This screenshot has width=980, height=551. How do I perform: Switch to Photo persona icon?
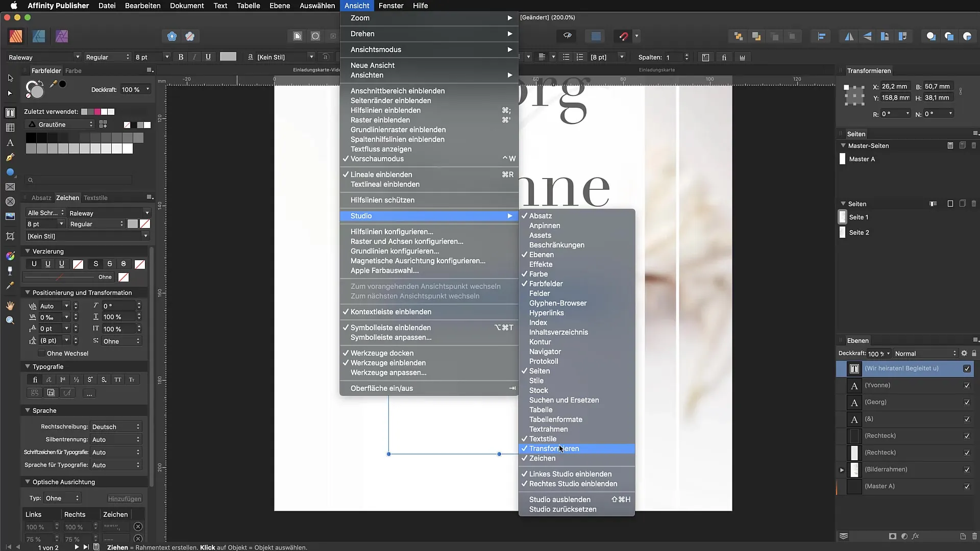(62, 36)
